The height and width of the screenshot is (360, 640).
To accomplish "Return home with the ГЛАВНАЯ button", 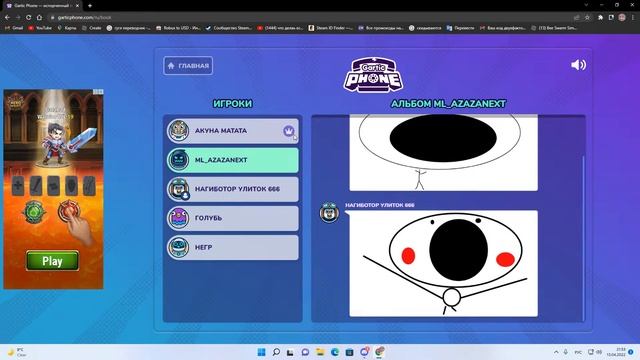I will click(188, 66).
